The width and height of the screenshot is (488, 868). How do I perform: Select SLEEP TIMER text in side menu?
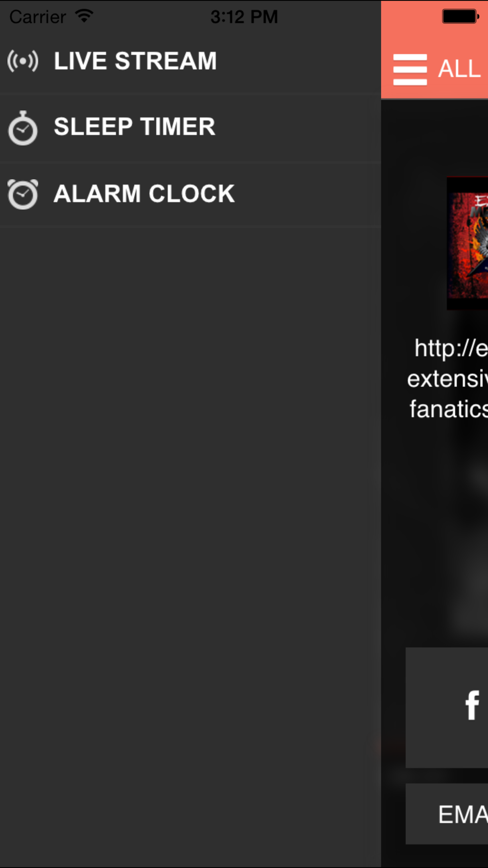[134, 127]
